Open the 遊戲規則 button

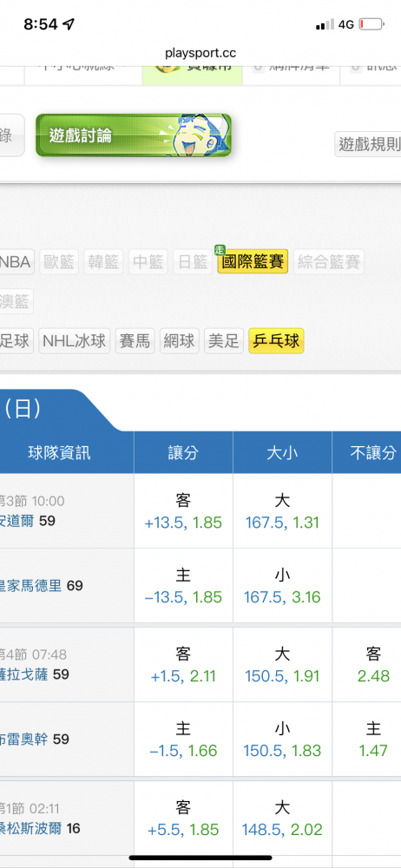tap(368, 144)
